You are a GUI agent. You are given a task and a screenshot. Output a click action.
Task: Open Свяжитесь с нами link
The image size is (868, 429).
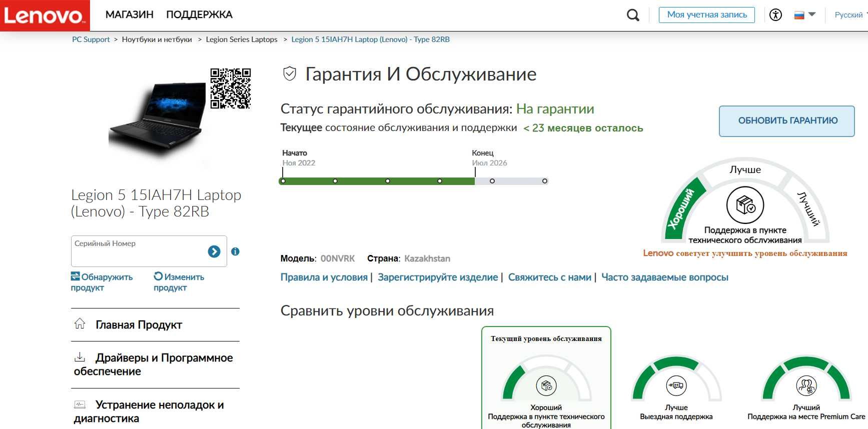click(x=550, y=277)
